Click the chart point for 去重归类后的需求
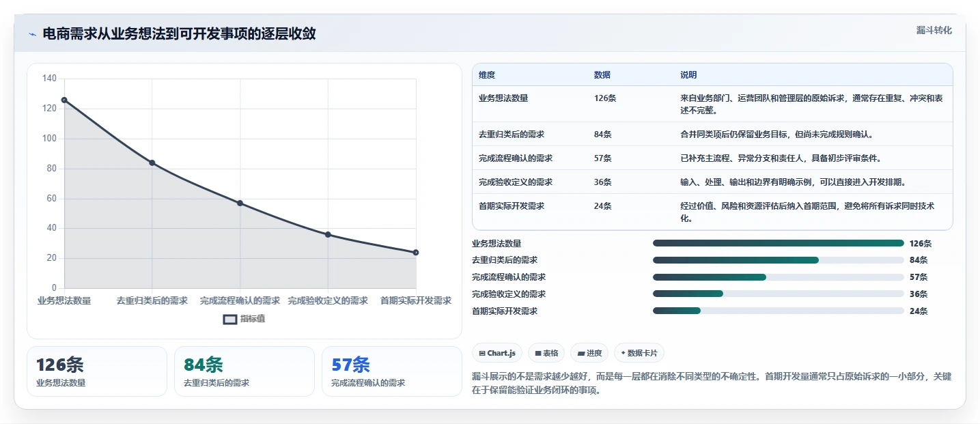 tap(152, 162)
